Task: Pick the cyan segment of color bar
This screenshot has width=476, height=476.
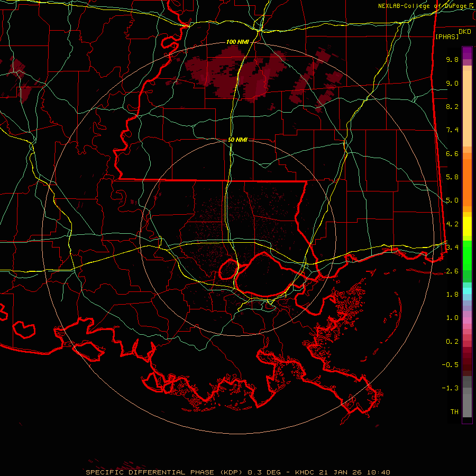Action: click(x=467, y=291)
